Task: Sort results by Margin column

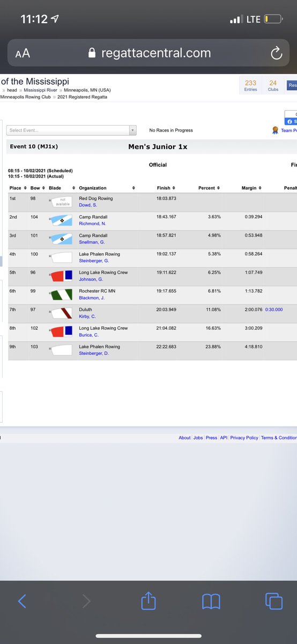Action: point(251,188)
